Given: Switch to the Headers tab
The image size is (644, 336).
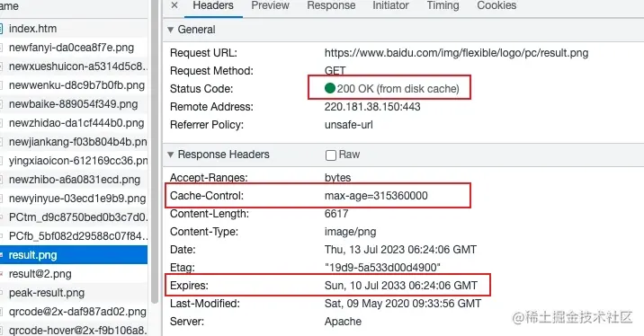Looking at the screenshot, I should (213, 5).
